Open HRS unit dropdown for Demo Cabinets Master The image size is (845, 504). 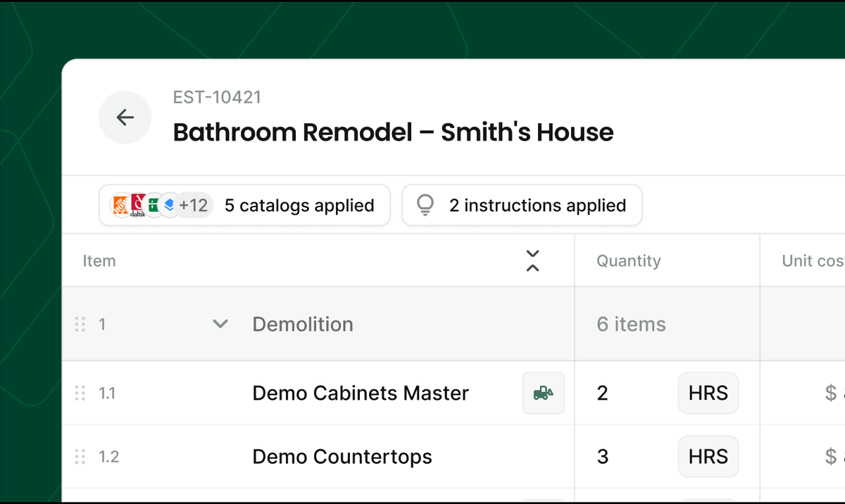(708, 393)
